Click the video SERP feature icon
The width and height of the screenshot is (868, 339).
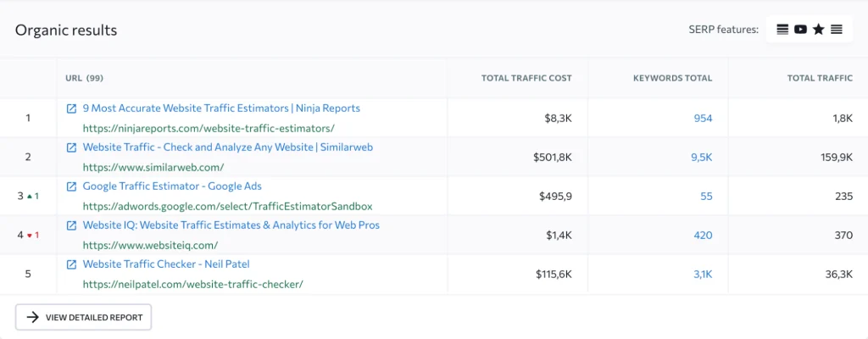[x=800, y=30]
